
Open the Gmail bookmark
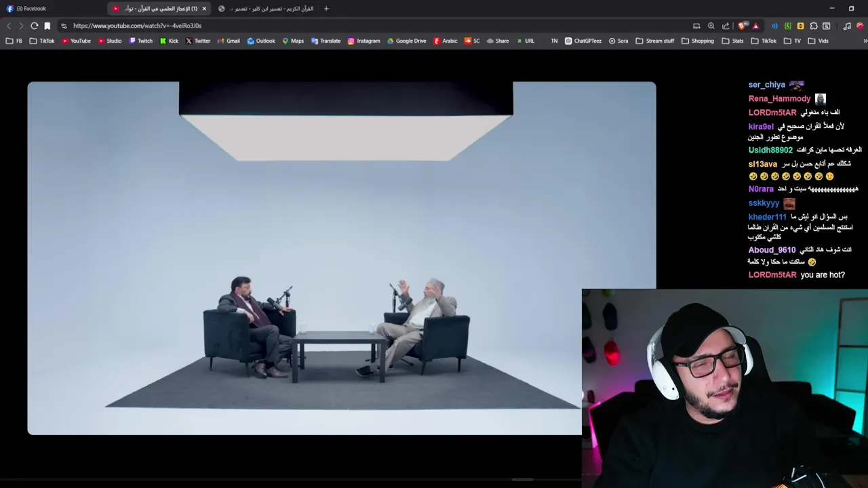(x=229, y=41)
